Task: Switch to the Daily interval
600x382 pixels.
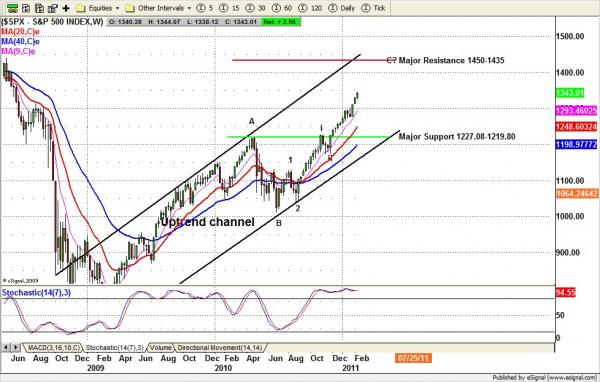Action: click(x=342, y=8)
